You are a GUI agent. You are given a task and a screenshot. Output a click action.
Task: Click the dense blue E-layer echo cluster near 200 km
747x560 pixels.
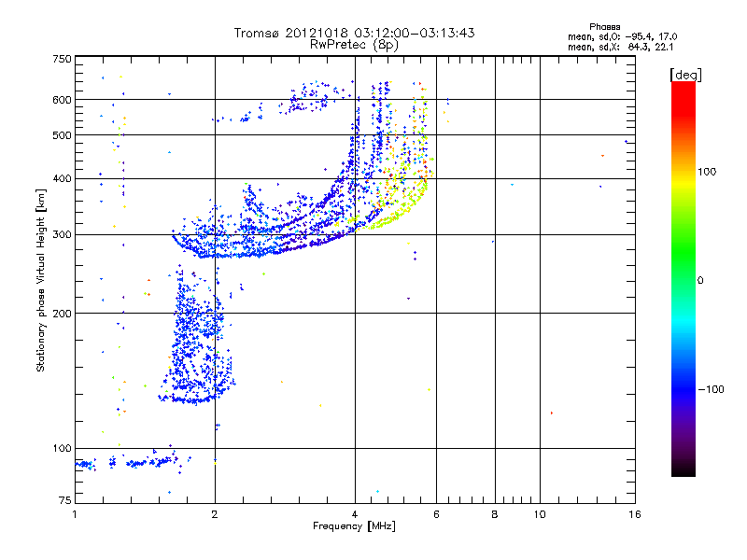(x=195, y=333)
